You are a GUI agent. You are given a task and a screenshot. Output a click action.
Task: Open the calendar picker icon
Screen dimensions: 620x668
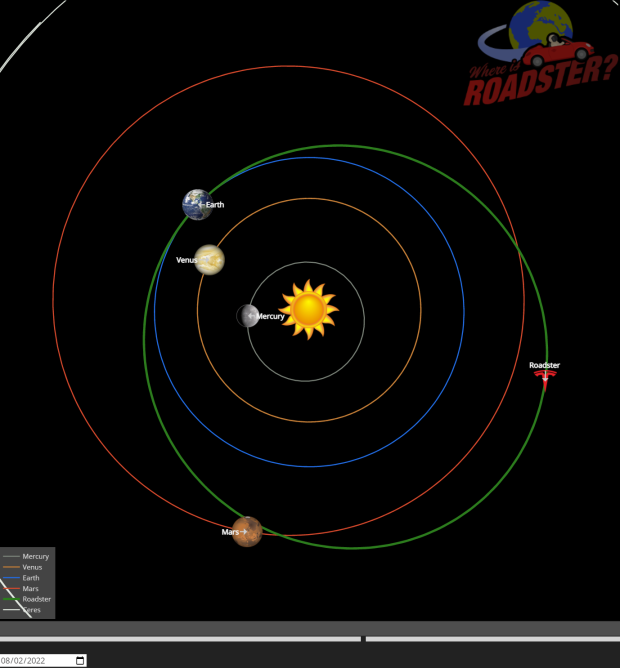(x=80, y=660)
